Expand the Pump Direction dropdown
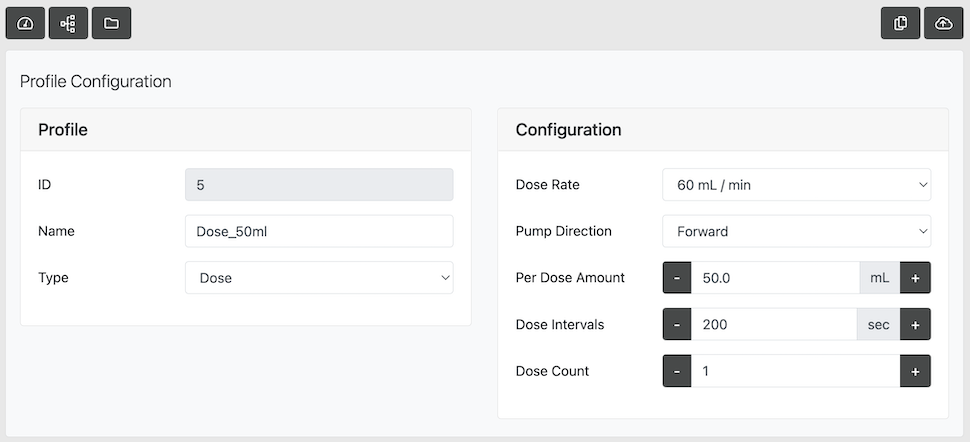 coord(796,231)
